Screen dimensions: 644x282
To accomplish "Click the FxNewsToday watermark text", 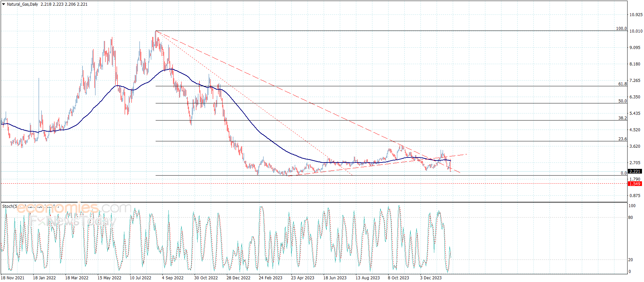I will pyautogui.click(x=72, y=221).
